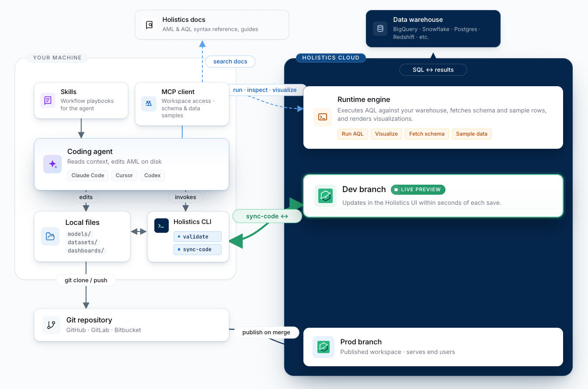Choose the "Cursor" chip in Coding agent
The width and height of the screenshot is (588, 389).
coord(124,175)
